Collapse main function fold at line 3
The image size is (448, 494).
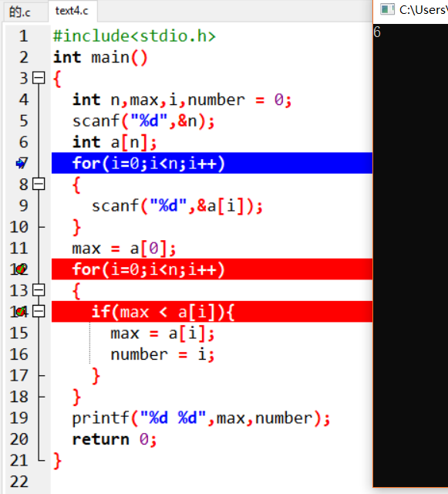click(x=39, y=78)
